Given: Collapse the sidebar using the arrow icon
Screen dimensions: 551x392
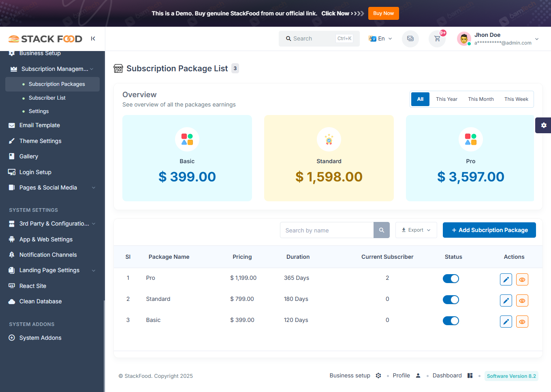Looking at the screenshot, I should pos(93,38).
